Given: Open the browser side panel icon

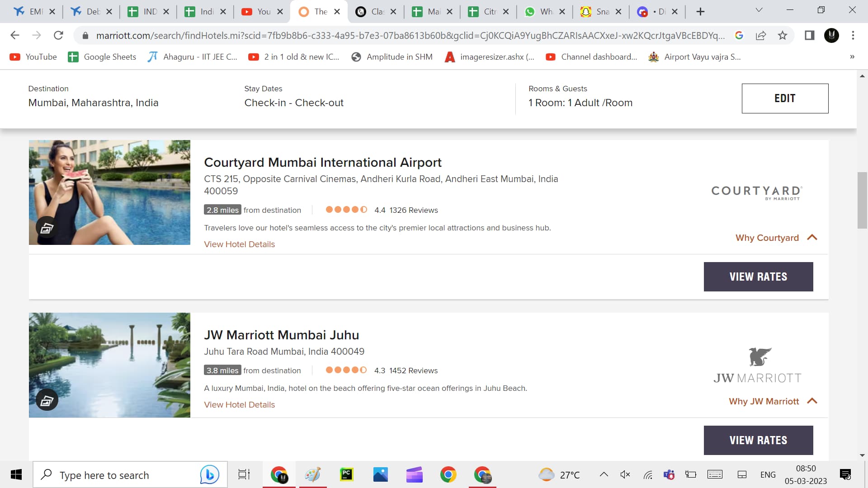Looking at the screenshot, I should click(x=809, y=35).
